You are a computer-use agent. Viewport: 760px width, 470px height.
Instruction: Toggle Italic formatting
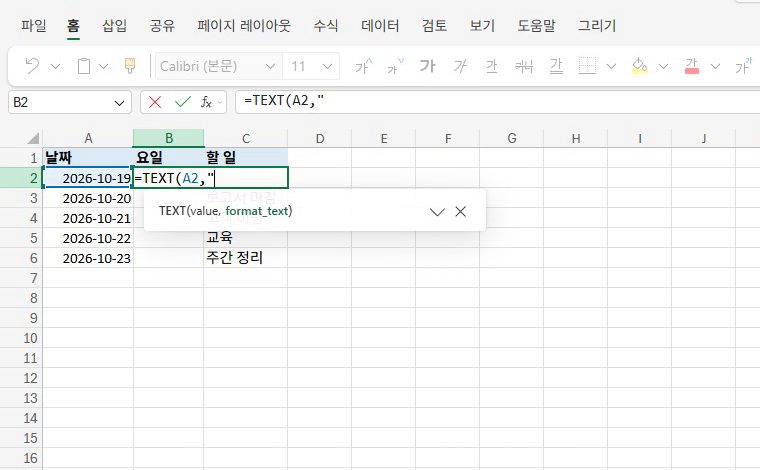point(459,66)
